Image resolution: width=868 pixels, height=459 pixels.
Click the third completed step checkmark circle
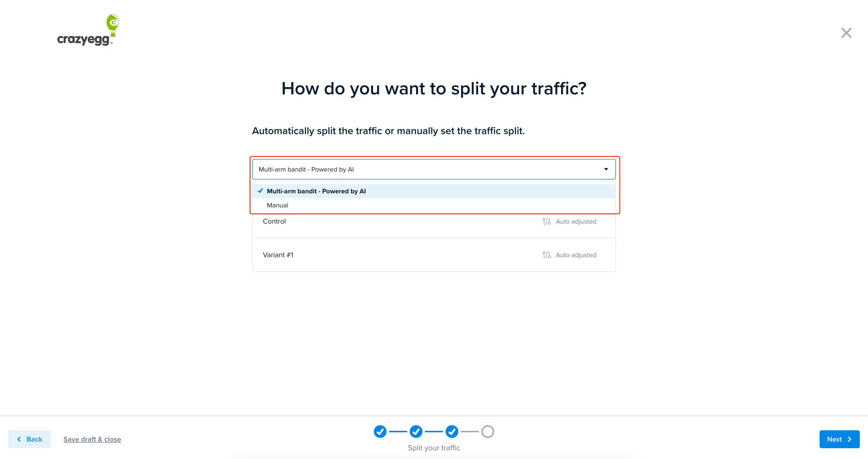(452, 432)
